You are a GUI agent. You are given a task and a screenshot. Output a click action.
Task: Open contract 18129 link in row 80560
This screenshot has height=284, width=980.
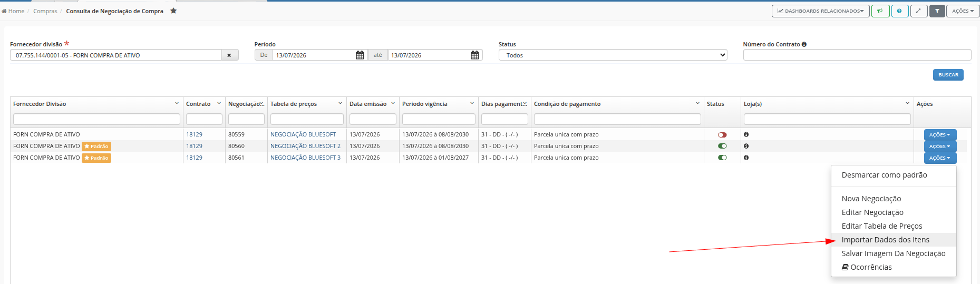(194, 146)
